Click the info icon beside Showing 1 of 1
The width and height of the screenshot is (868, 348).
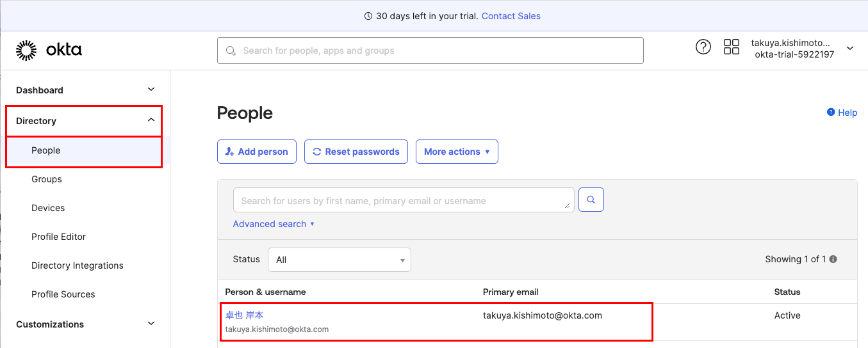click(833, 259)
